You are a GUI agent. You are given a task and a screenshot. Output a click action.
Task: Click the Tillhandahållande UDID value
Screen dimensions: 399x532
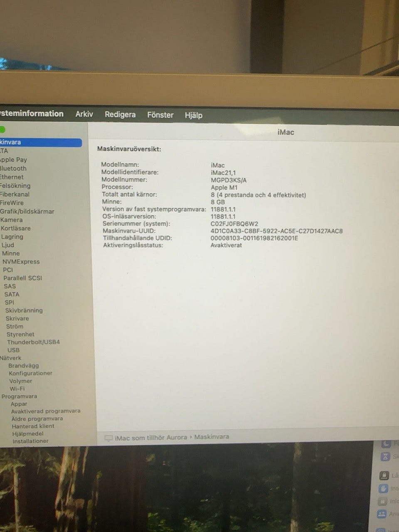coord(254,238)
